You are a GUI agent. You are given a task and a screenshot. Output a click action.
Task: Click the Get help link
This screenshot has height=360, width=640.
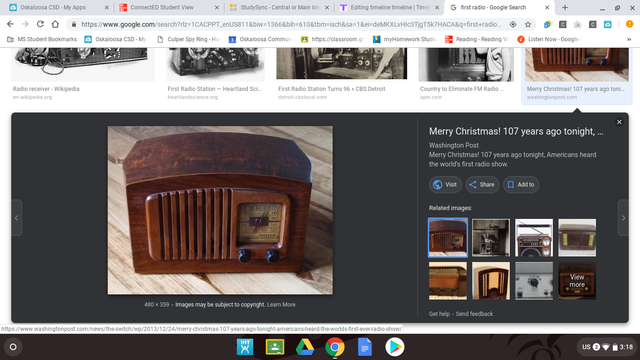point(439,314)
